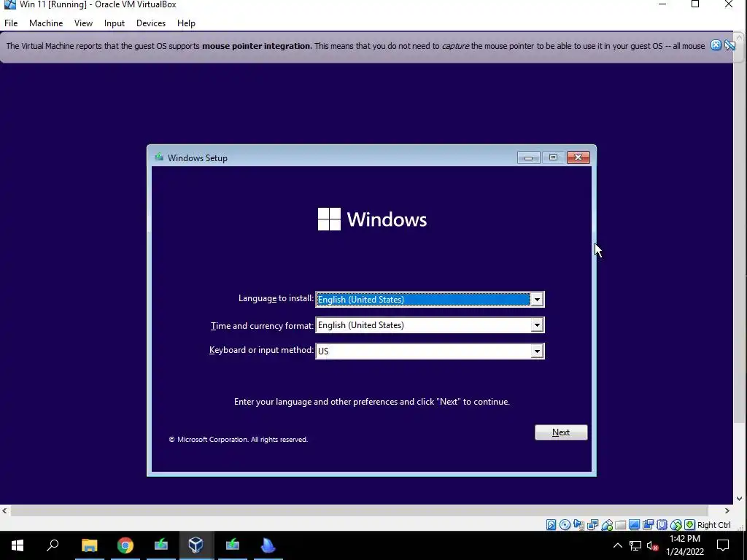Expand the Keyboard or input method dropdown
Screen dimensions: 747x560
pyautogui.click(x=537, y=351)
